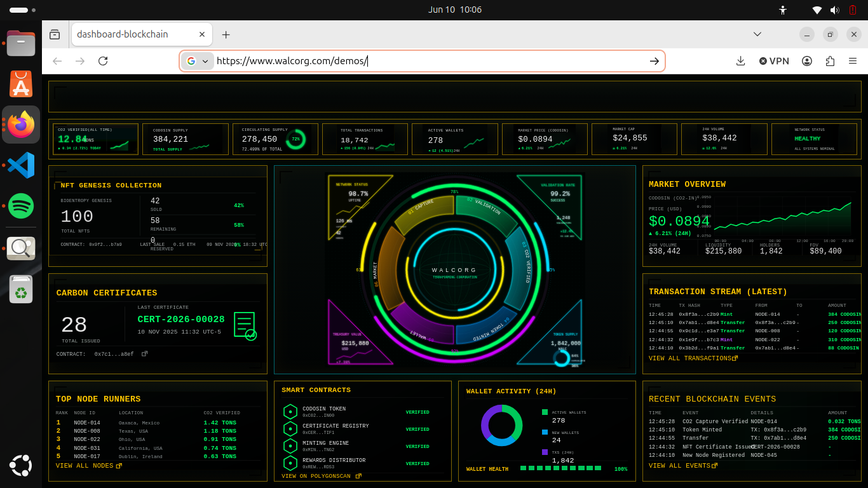Open the extensions puzzle icon
The height and width of the screenshot is (488, 868).
(830, 61)
